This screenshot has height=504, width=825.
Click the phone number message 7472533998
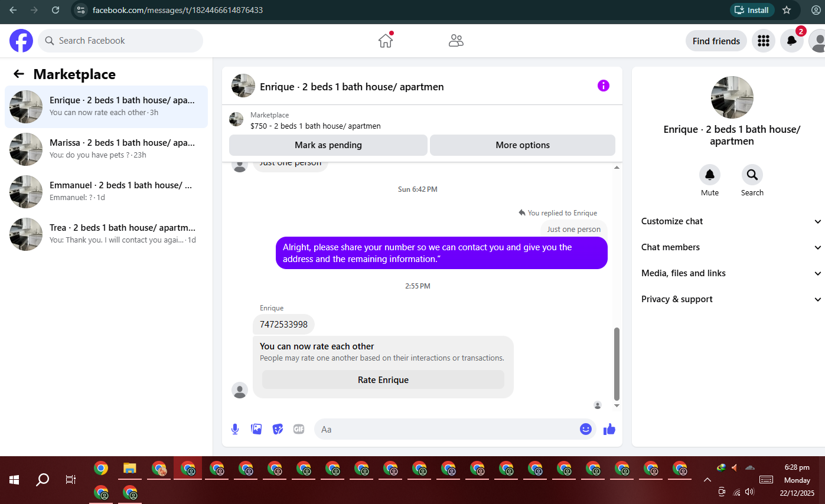283,325
